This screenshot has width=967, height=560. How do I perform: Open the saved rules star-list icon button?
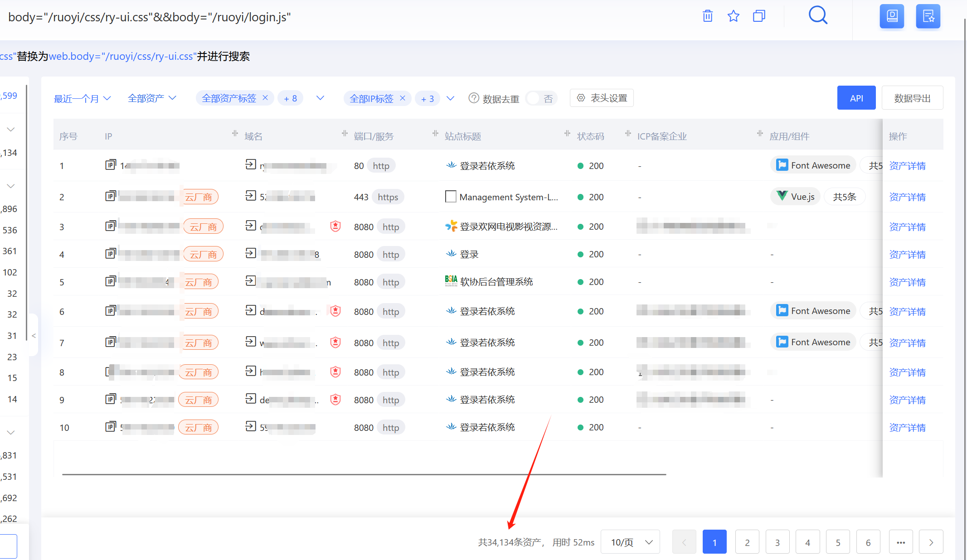[928, 16]
